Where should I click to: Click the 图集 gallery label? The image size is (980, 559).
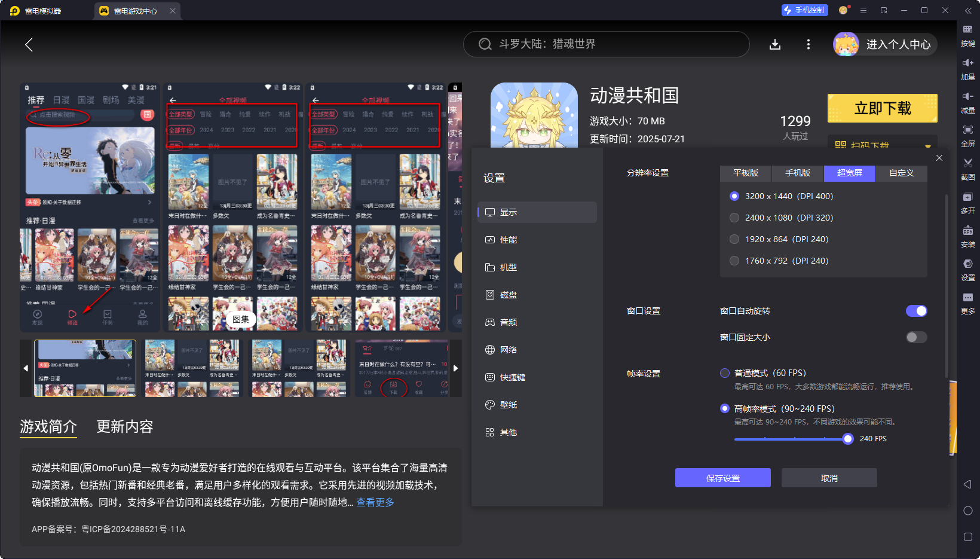pyautogui.click(x=241, y=319)
